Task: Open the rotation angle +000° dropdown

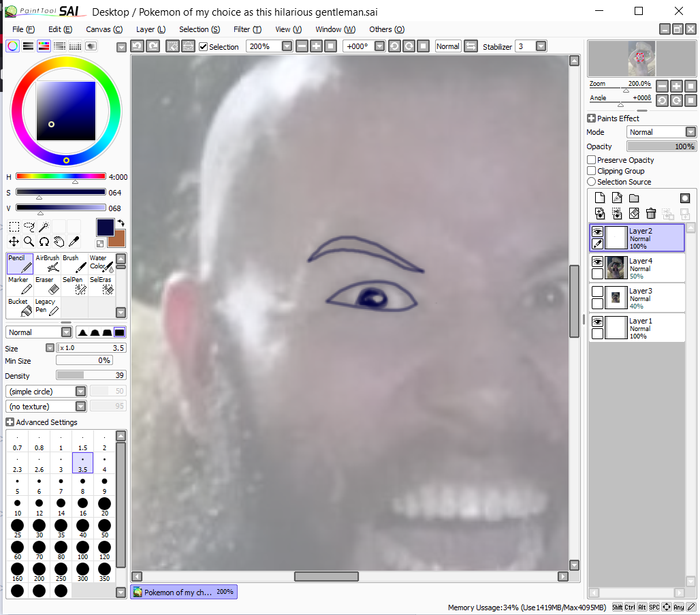Action: [x=379, y=46]
